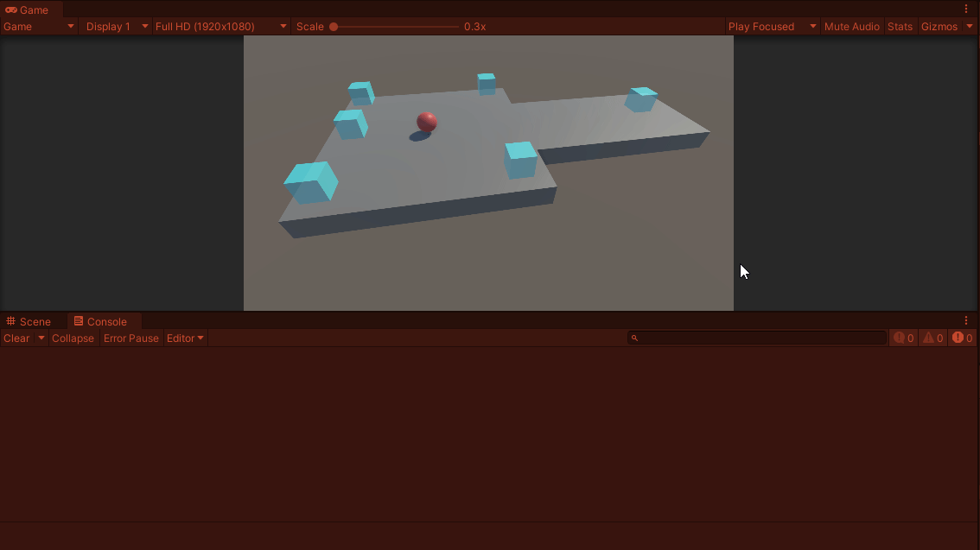Screen dimensions: 980x550
Task: Toggle the info messages filter in Console
Action: 902,338
